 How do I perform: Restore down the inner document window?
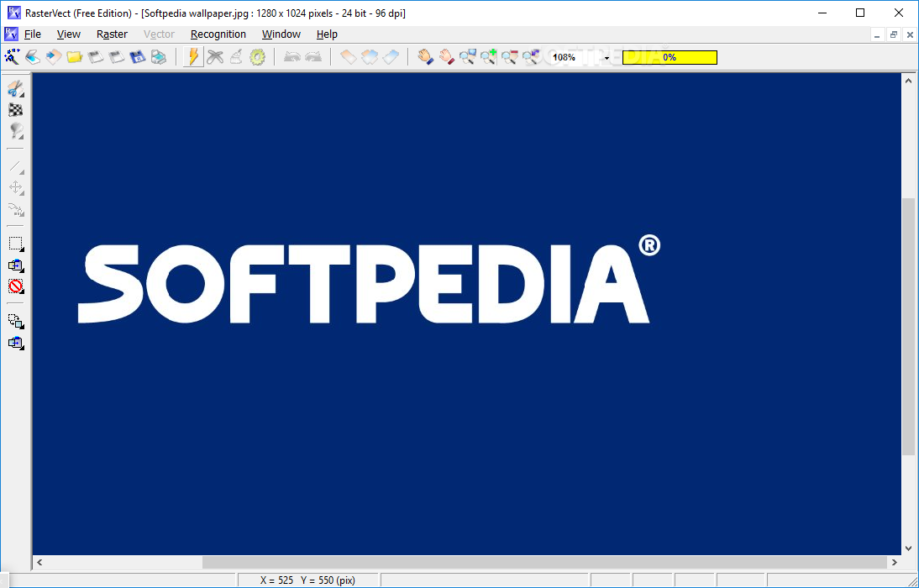tap(893, 35)
